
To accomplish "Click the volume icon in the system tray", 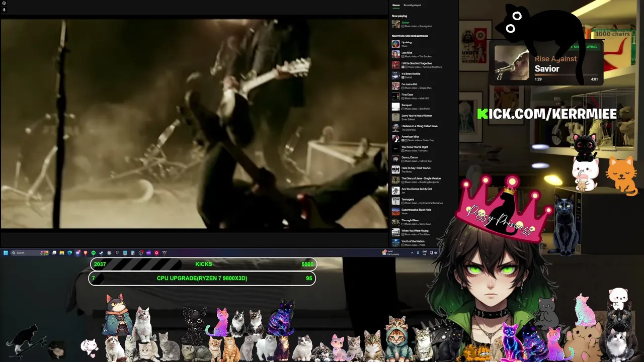I will point(436,252).
